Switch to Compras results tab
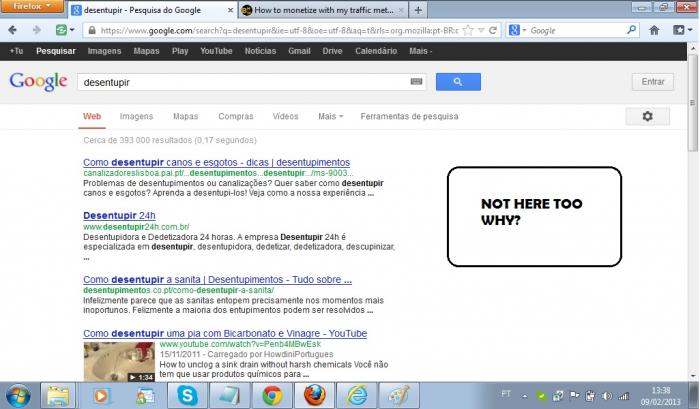Viewport: 700px width, 409px height. (x=236, y=116)
